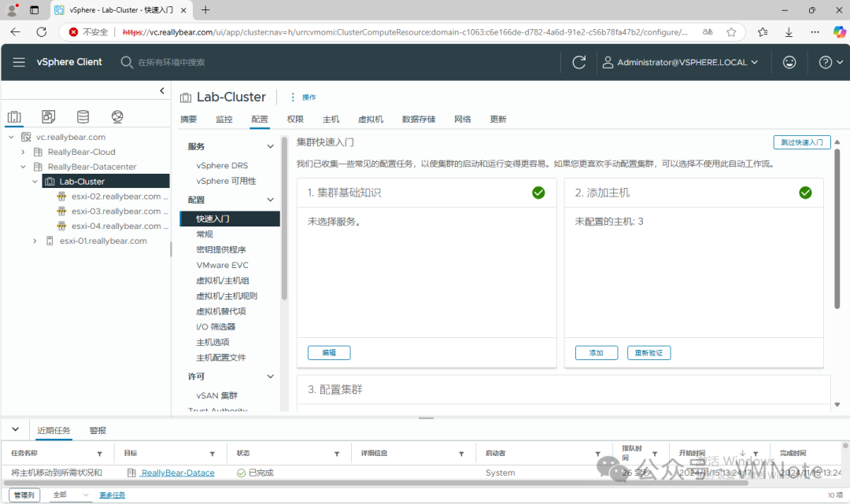Open the Administrator@VSPHERE.LOCAL user dropdown

click(680, 62)
